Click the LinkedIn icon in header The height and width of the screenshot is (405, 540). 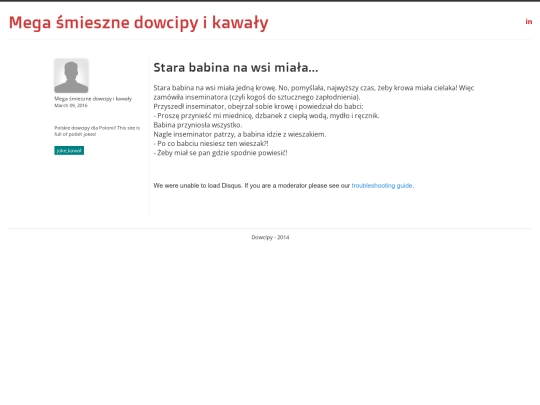pos(529,22)
